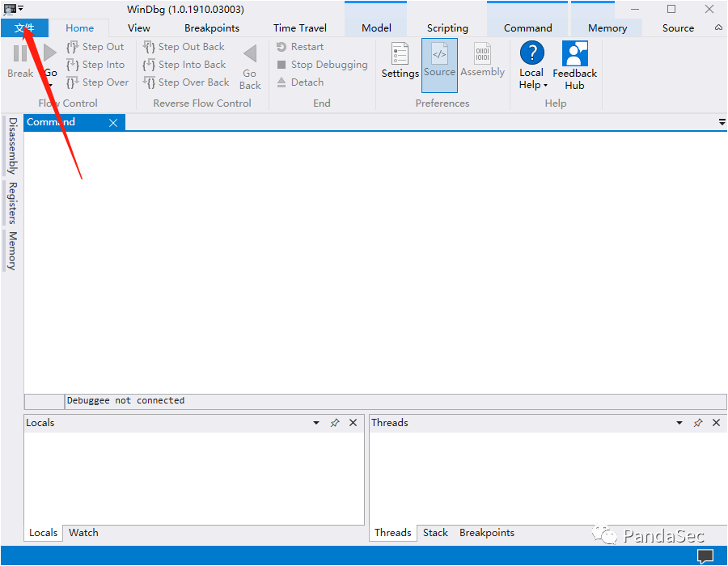728x566 pixels.
Task: Click the Step Out button
Action: point(95,47)
